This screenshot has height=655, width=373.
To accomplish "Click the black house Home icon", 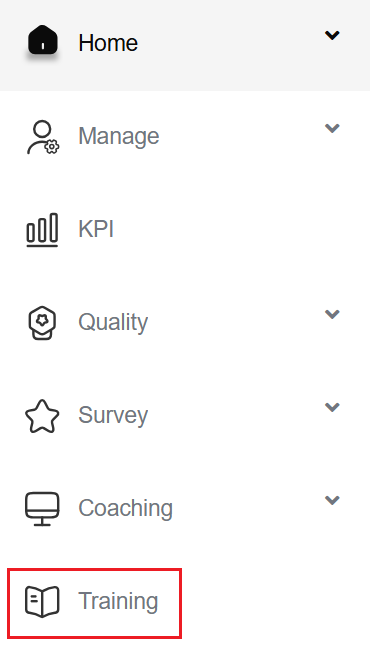I will point(42,40).
